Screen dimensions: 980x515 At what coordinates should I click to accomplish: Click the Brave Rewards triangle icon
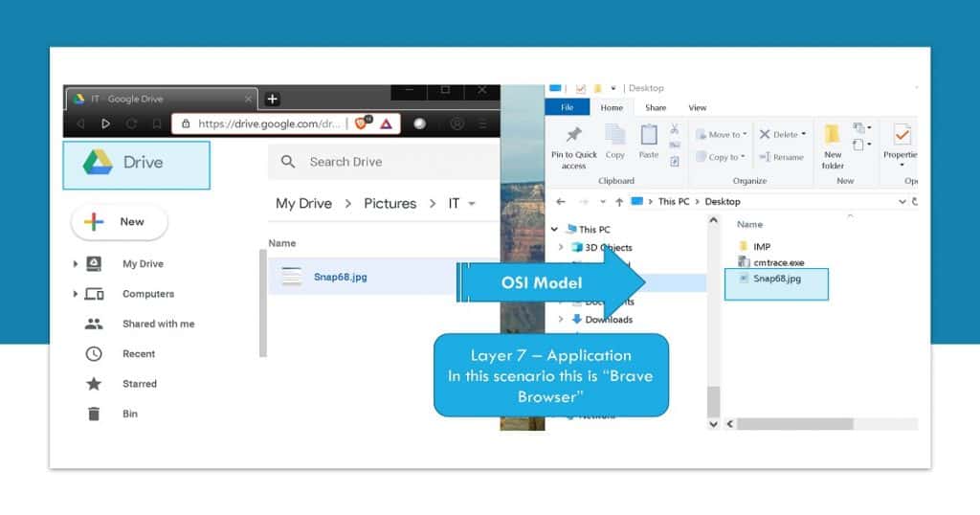387,123
